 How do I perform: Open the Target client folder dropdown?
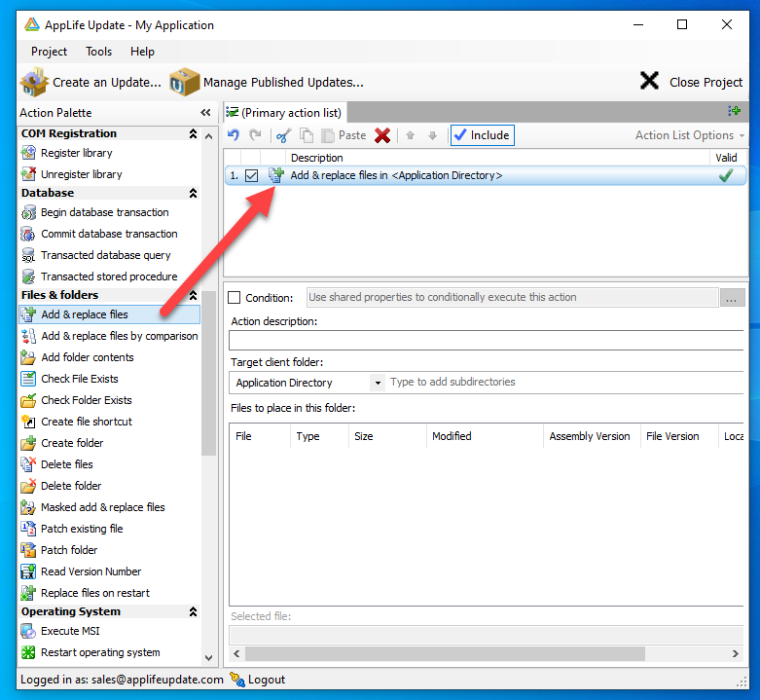[x=378, y=383]
